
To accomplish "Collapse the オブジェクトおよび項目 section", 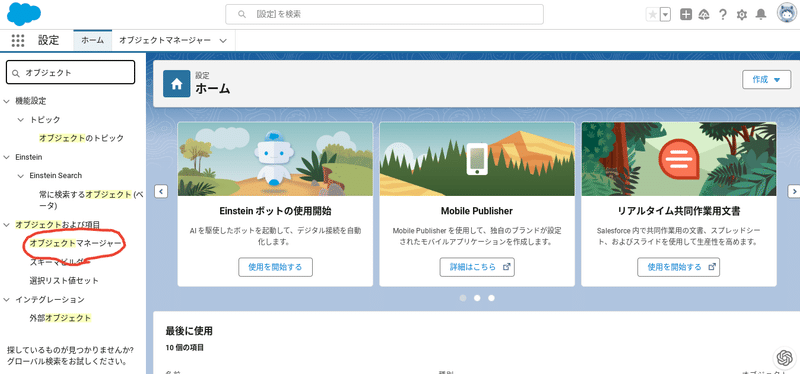I will pos(7,225).
